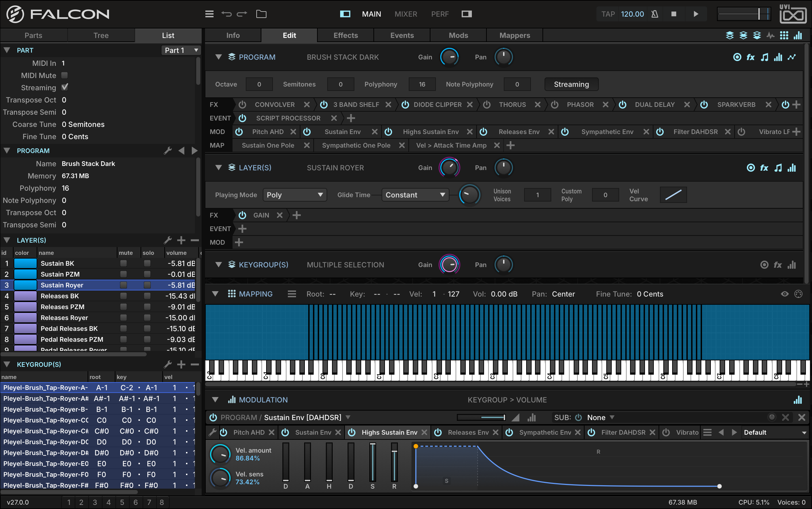Click the transport stop button
This screenshot has width=812, height=509.
pyautogui.click(x=674, y=14)
